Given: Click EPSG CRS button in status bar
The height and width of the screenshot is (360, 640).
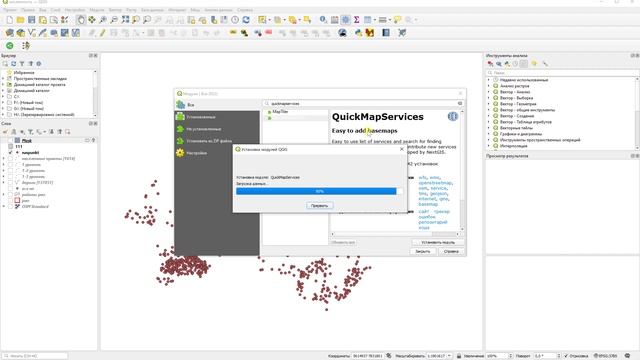Looking at the screenshot, I should coord(606,356).
